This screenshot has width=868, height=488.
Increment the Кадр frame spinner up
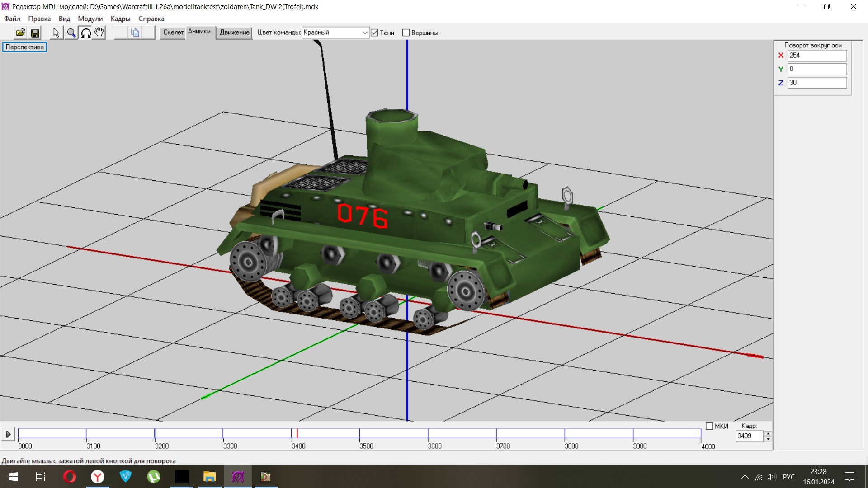point(768,433)
